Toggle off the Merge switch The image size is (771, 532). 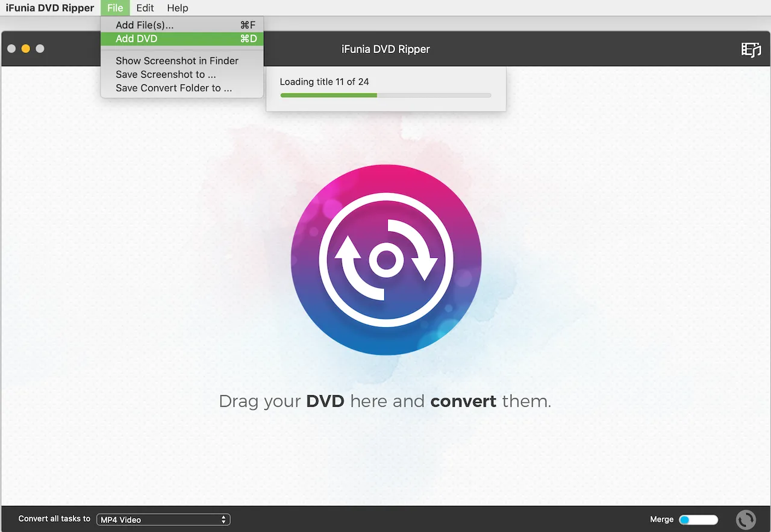[x=699, y=519]
